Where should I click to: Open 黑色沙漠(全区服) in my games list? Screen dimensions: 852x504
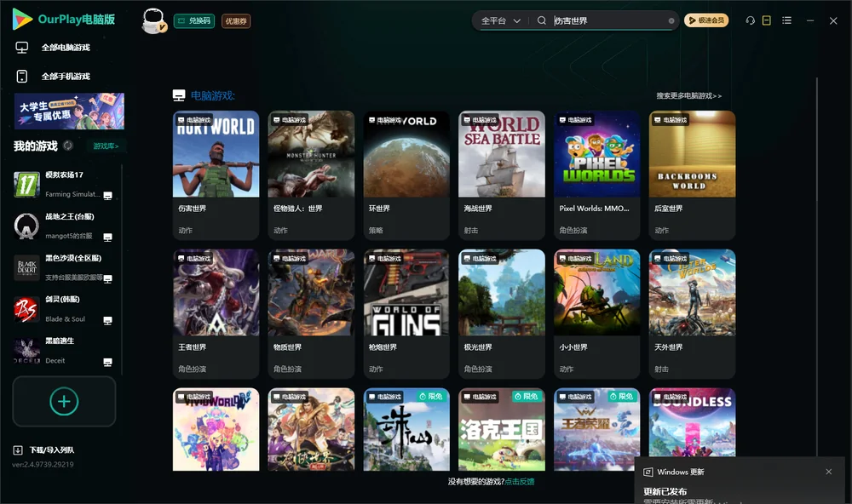[64, 267]
